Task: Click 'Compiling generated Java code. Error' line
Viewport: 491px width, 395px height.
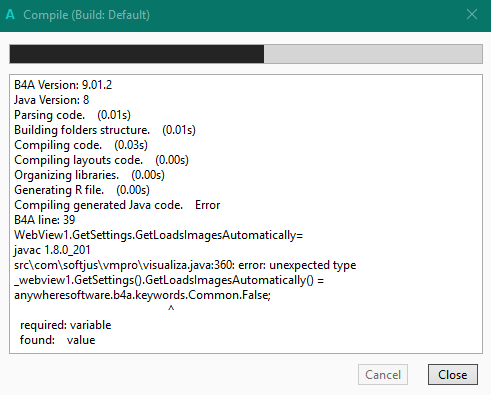Action: (117, 205)
